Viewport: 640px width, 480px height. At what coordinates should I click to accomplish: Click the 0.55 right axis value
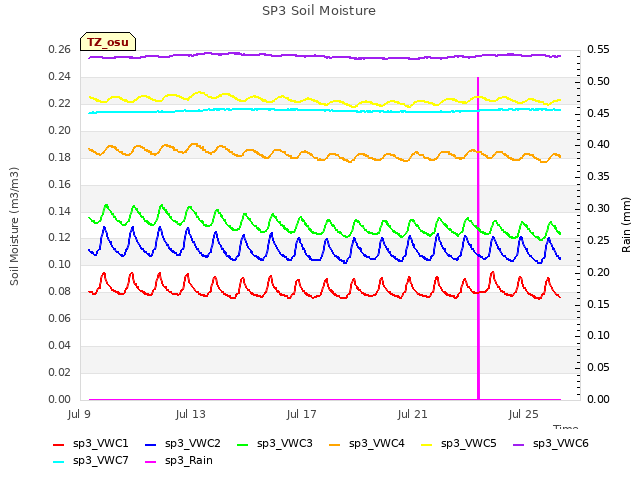pyautogui.click(x=598, y=50)
